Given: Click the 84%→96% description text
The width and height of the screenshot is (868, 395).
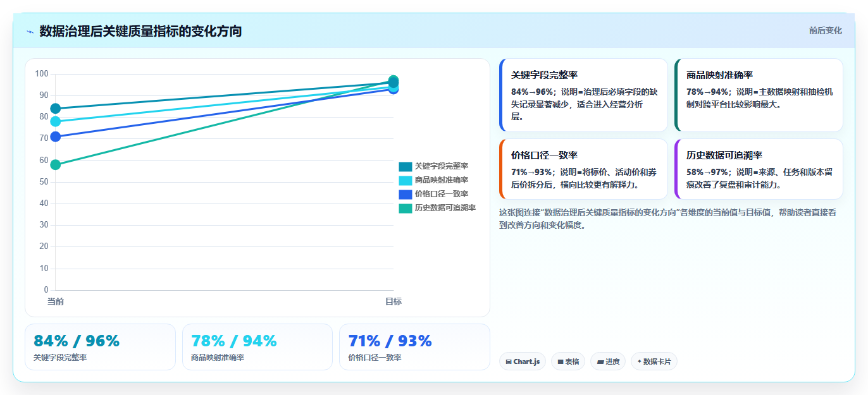Looking at the screenshot, I should (x=585, y=104).
